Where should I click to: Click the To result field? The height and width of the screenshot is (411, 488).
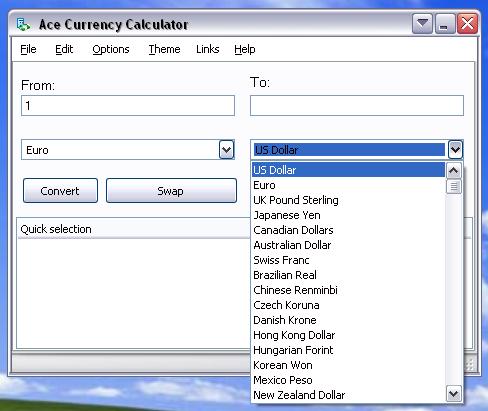[357, 106]
